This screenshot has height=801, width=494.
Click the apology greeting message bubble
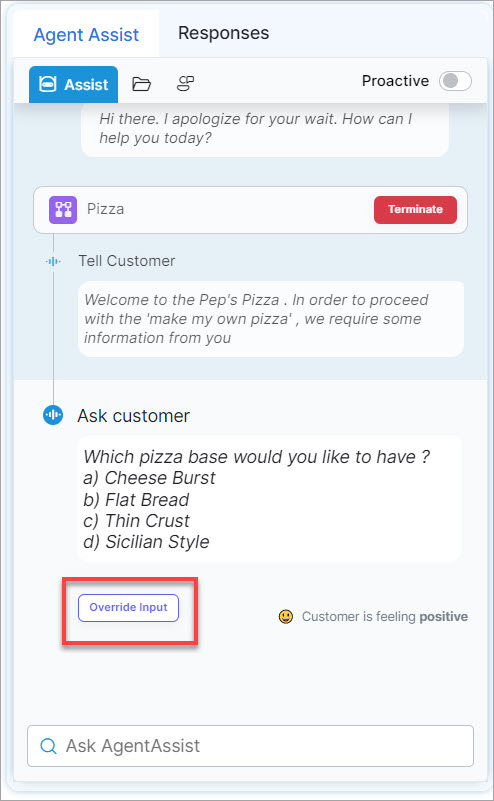coord(265,129)
